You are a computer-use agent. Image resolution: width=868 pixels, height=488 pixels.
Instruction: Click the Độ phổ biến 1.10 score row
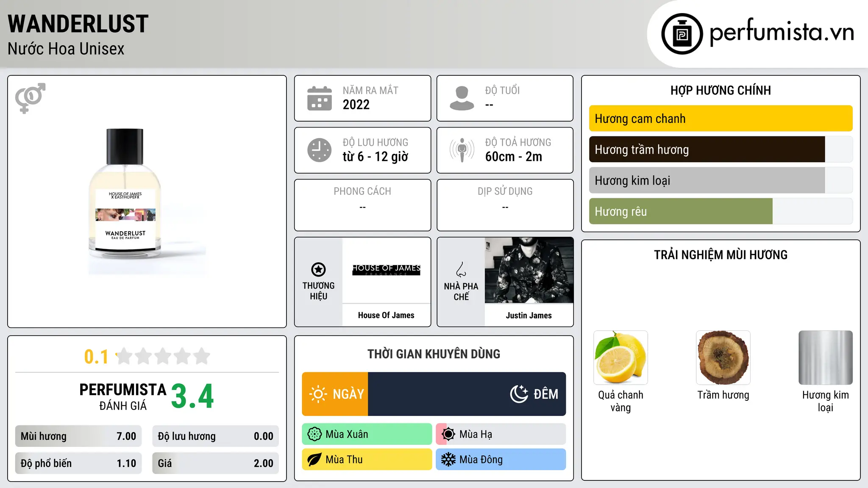click(78, 463)
